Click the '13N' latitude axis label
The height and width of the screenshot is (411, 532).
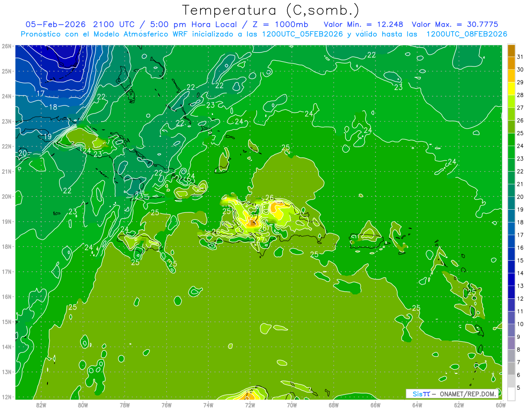6,372
